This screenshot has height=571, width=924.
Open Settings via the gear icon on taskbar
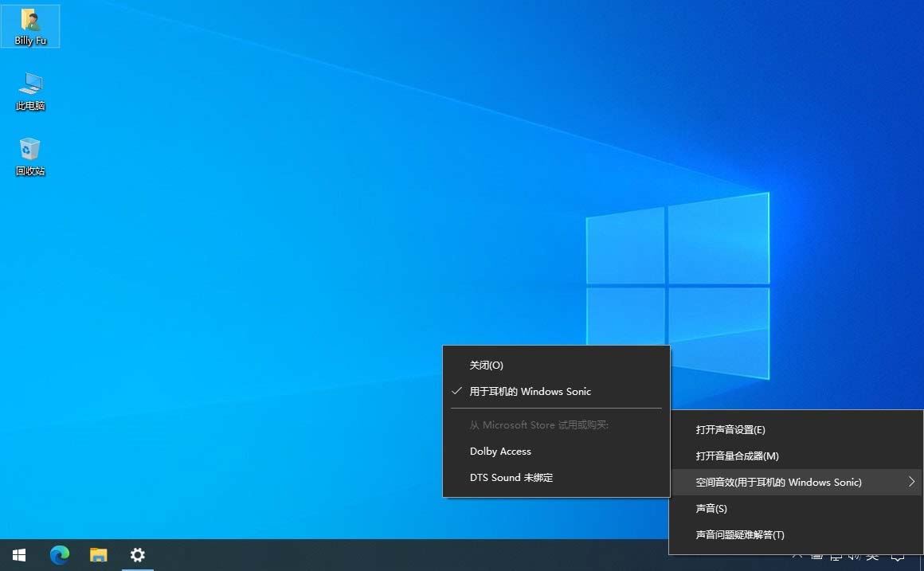tap(137, 555)
